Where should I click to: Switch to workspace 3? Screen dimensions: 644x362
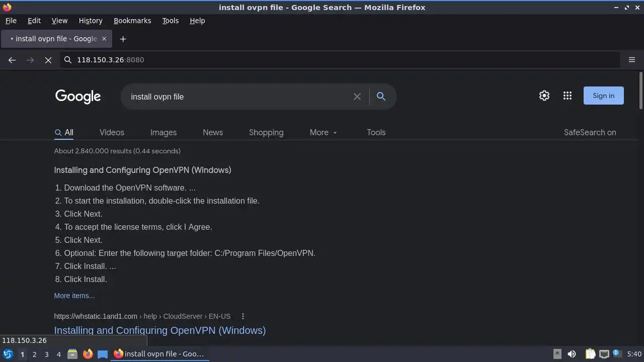(x=46, y=354)
